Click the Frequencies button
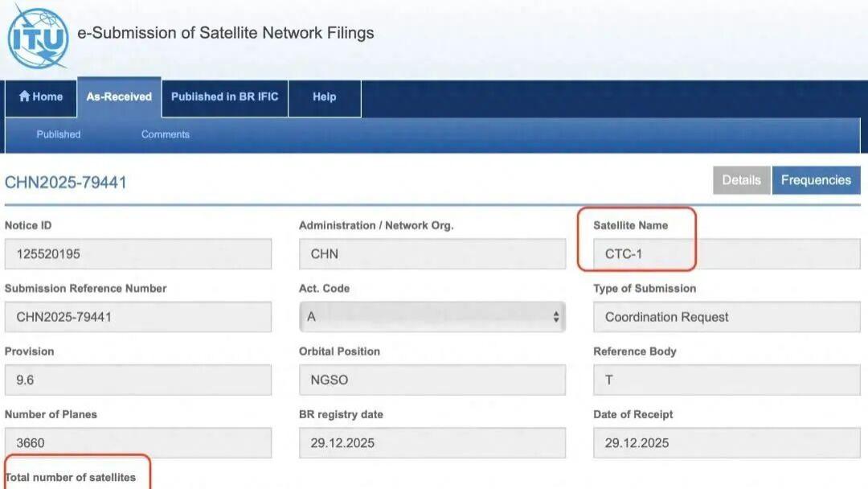 click(x=816, y=180)
